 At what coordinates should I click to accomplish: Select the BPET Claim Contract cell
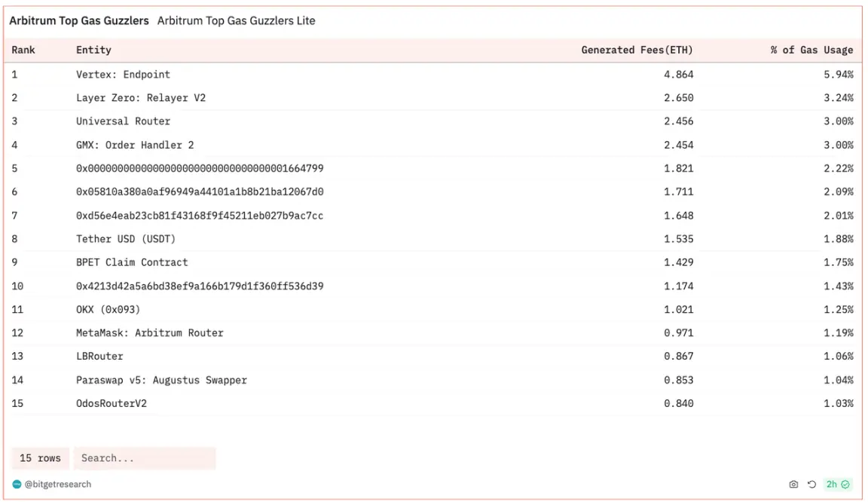pos(132,262)
